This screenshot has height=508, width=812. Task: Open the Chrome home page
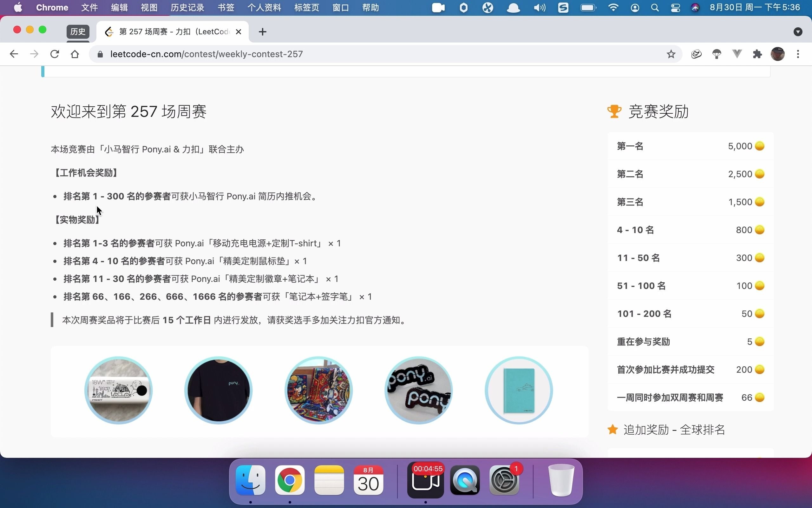pyautogui.click(x=75, y=54)
